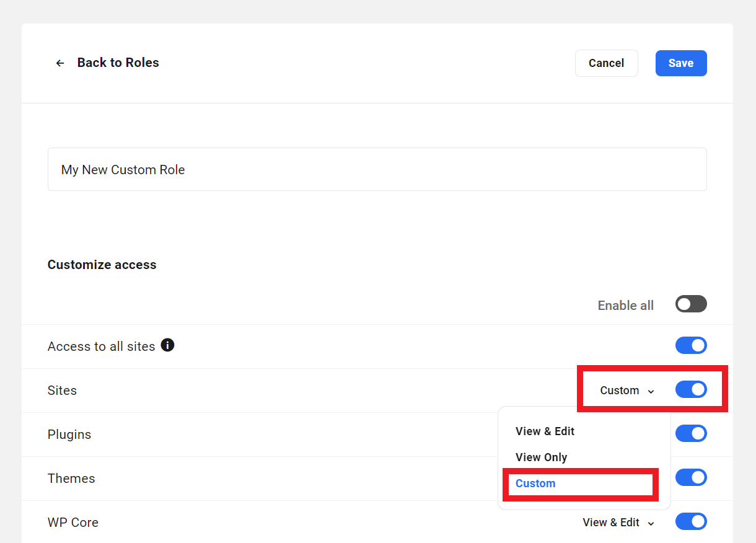Go Back to Roles
The width and height of the screenshot is (756, 543).
(118, 63)
